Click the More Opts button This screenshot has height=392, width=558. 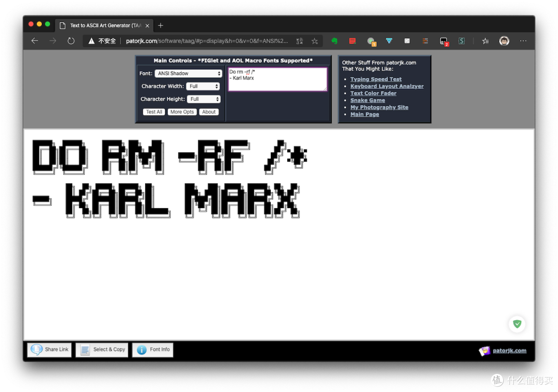pos(182,112)
